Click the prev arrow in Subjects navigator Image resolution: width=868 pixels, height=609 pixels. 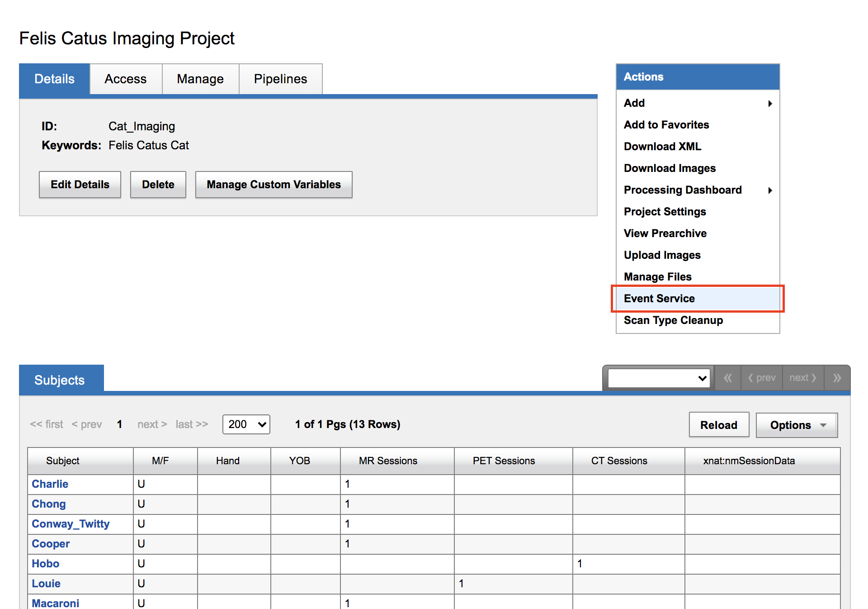click(762, 378)
